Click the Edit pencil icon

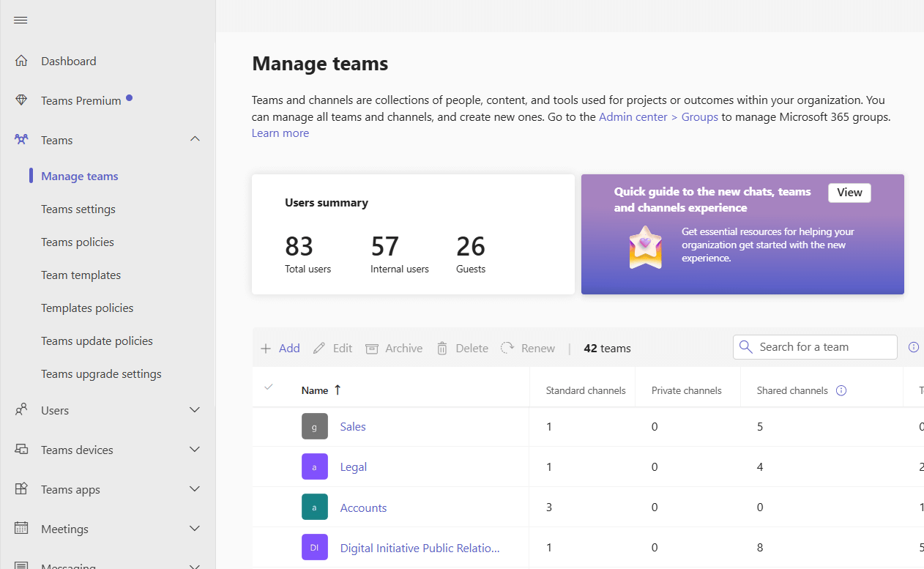point(318,348)
